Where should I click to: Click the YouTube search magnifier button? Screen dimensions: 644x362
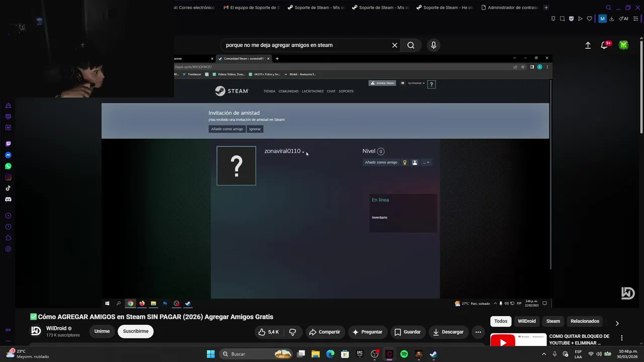point(411,45)
